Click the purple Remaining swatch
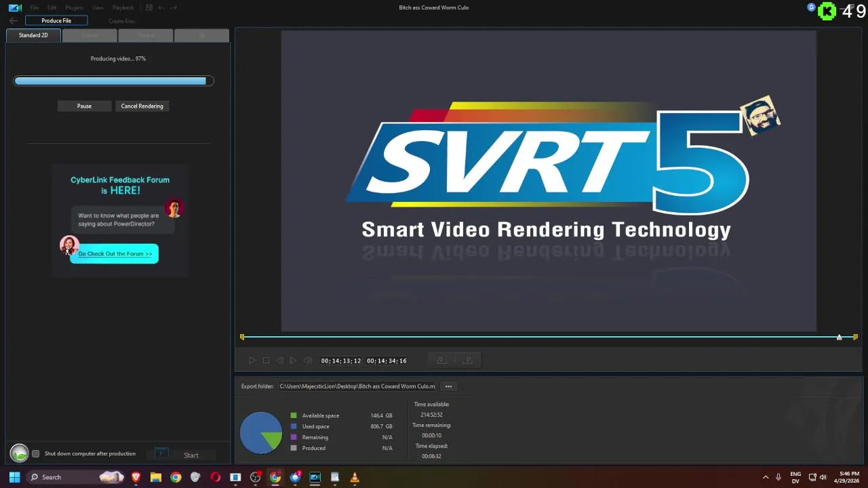Viewport: 868px width, 488px height. click(294, 437)
